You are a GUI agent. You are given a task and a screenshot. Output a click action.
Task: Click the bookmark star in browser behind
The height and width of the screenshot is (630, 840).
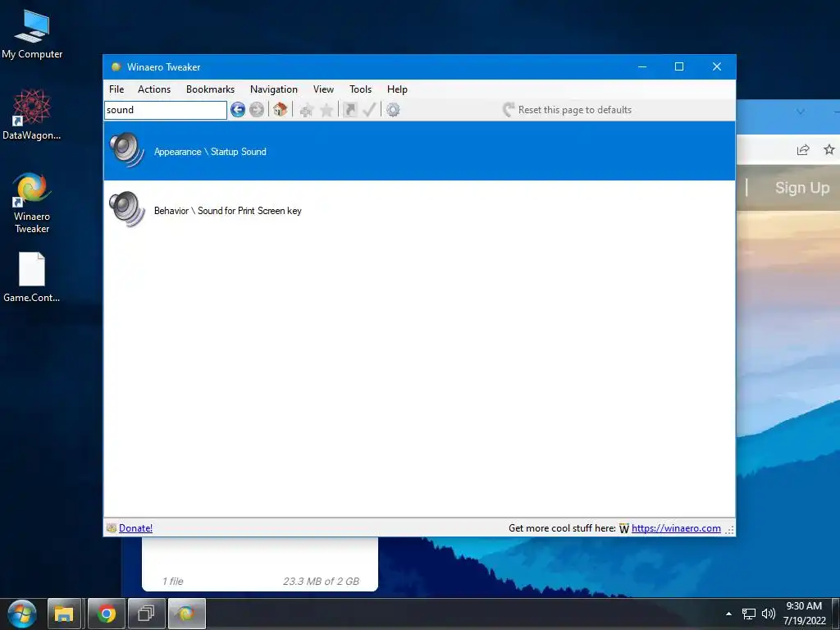[x=829, y=150]
